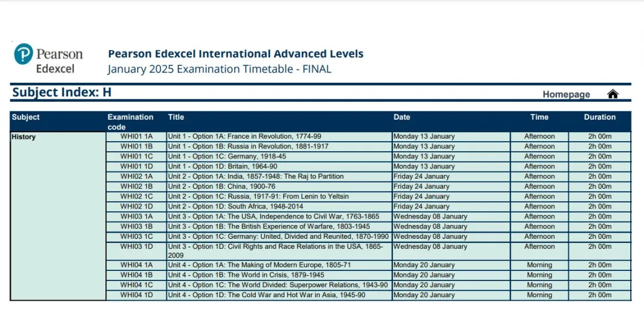Select the Examination code column header

(x=130, y=122)
